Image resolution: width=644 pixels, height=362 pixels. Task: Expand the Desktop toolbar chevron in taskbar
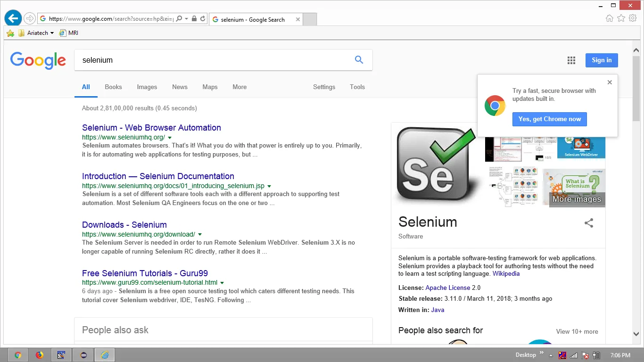click(x=542, y=353)
